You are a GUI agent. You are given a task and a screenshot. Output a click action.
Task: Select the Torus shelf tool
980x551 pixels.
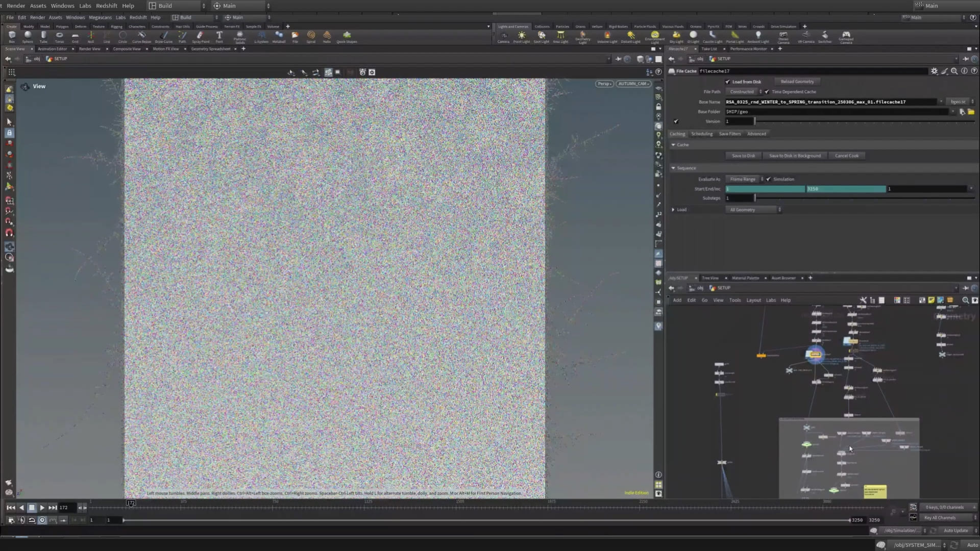[59, 36]
